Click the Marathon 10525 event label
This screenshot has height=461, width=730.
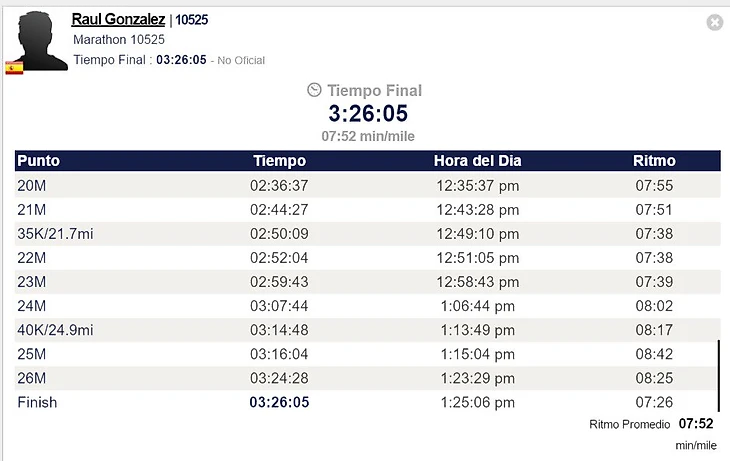(x=119, y=40)
